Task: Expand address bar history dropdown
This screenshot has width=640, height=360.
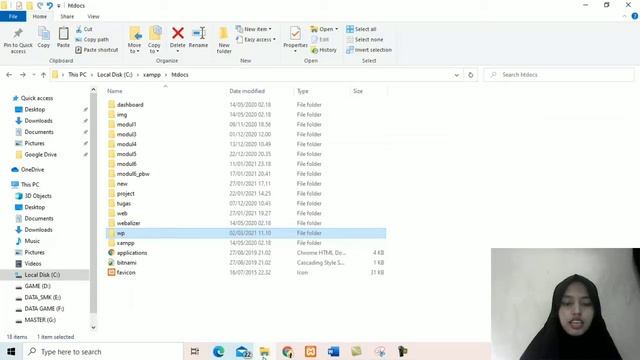Action: click(457, 75)
